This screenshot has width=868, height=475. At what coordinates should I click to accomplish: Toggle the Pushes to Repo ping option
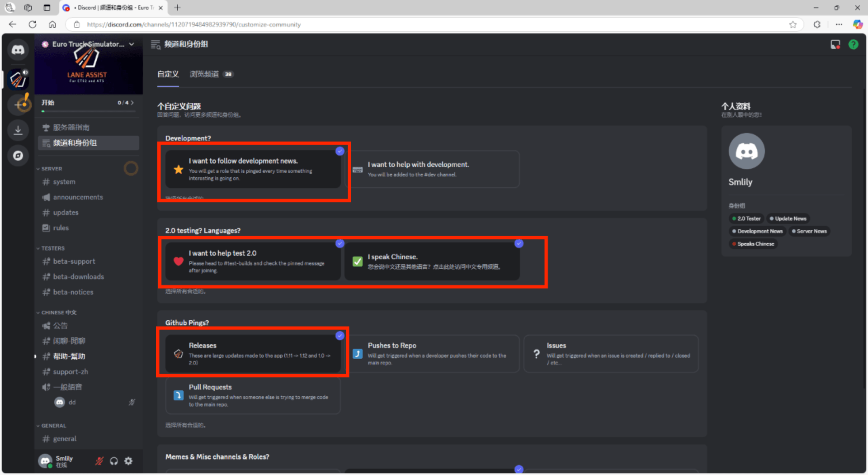pyautogui.click(x=432, y=354)
